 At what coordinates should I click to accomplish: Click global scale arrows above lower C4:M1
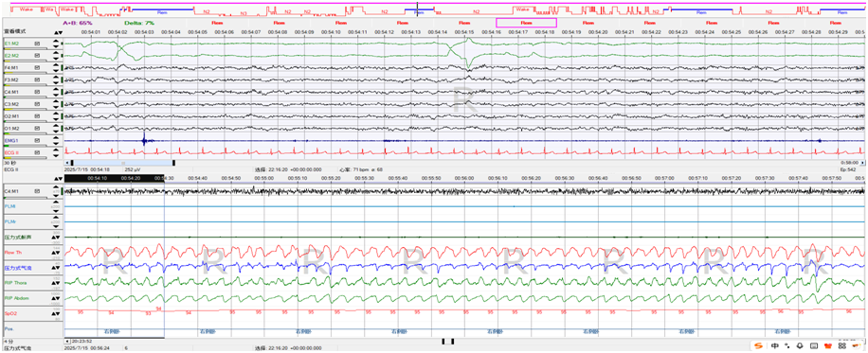(x=57, y=179)
